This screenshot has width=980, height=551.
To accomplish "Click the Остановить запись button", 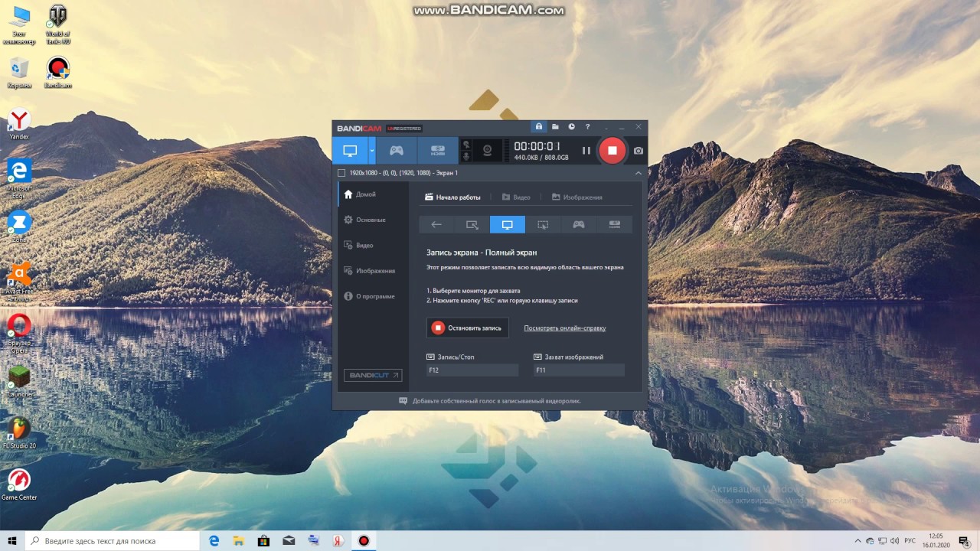I will tap(467, 327).
